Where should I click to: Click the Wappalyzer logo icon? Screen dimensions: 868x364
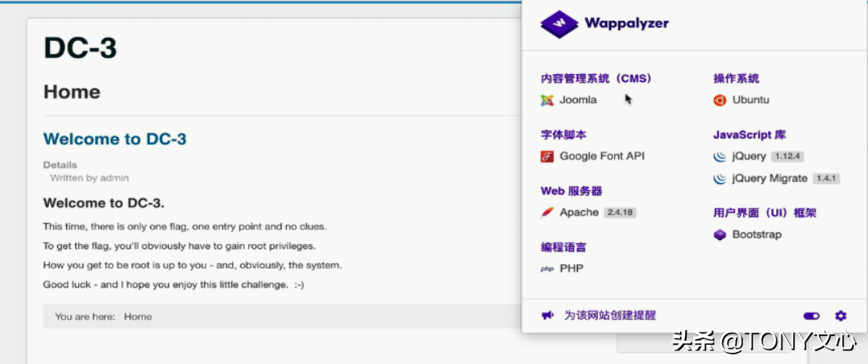[x=559, y=24]
